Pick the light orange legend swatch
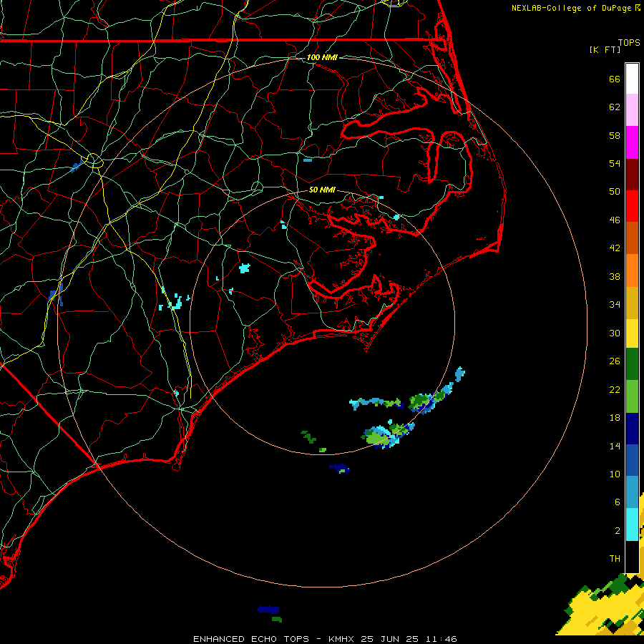Screen dimensions: 644x644 click(x=632, y=270)
